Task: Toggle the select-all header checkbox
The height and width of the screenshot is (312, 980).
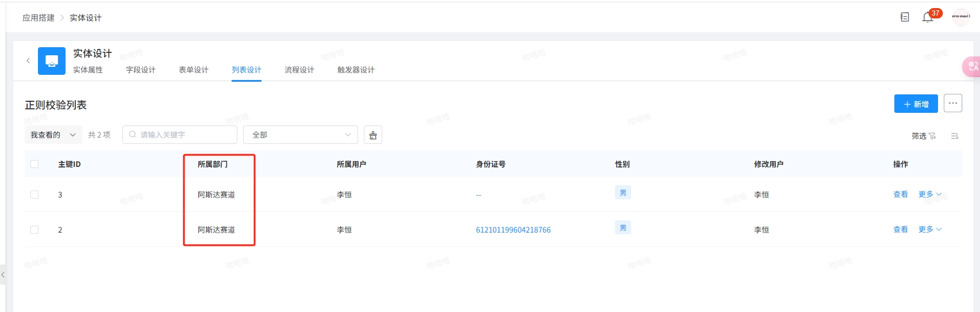Action: (x=34, y=164)
